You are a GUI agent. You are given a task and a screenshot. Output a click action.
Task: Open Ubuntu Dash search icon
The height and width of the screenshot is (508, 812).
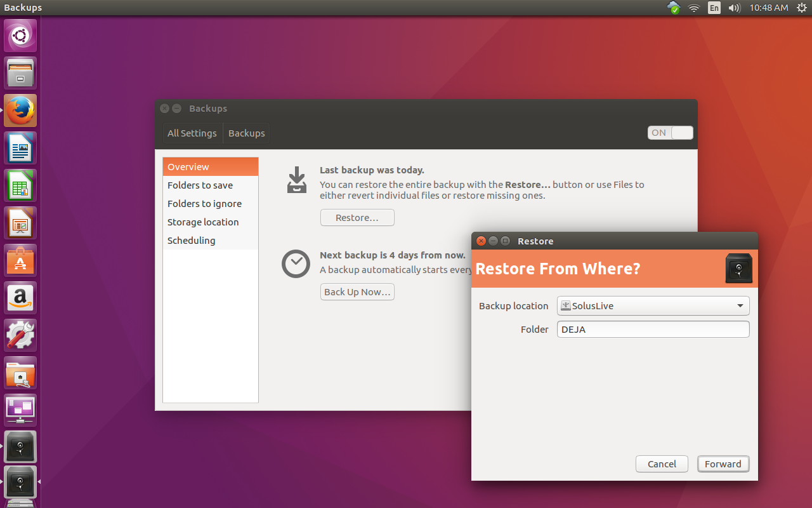[x=20, y=36]
